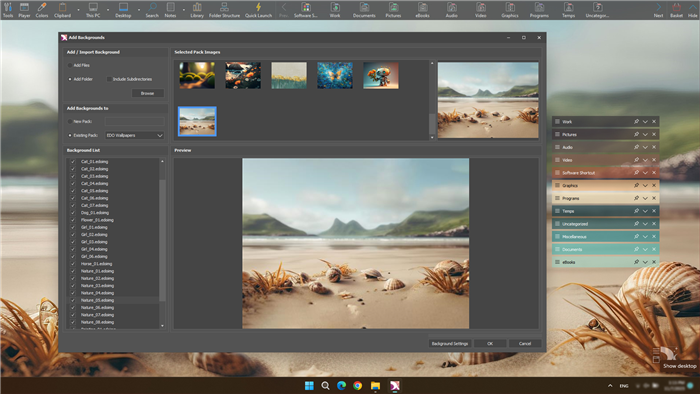
Task: Expand the Pictures panel chevron
Action: click(645, 134)
